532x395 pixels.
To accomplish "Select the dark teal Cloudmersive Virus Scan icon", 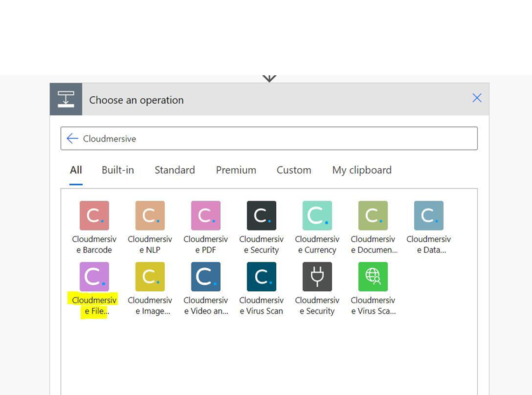I will click(x=262, y=276).
